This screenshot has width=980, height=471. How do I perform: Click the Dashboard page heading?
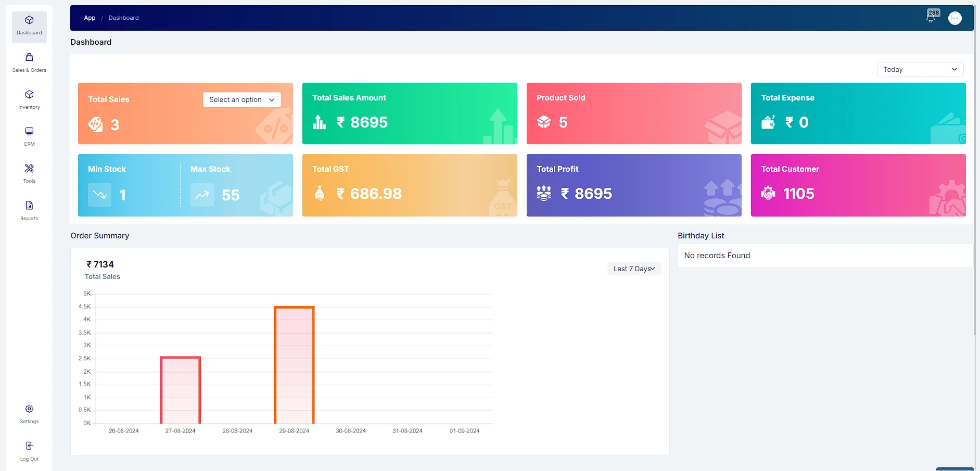click(x=91, y=42)
